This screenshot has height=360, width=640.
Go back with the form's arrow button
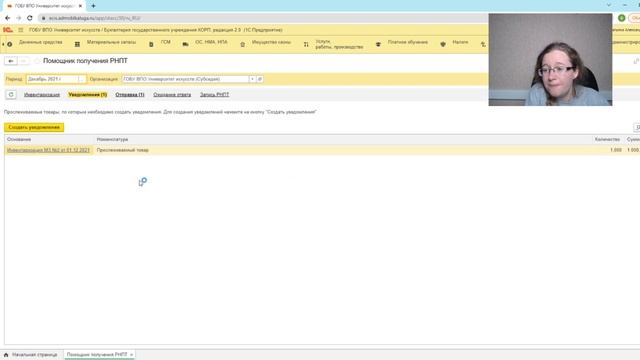tap(11, 61)
